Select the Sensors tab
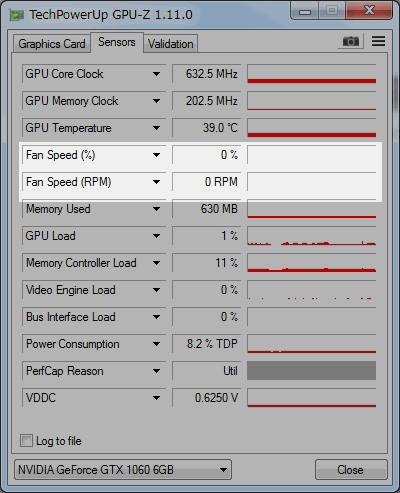The width and height of the screenshot is (400, 493). pos(117,42)
